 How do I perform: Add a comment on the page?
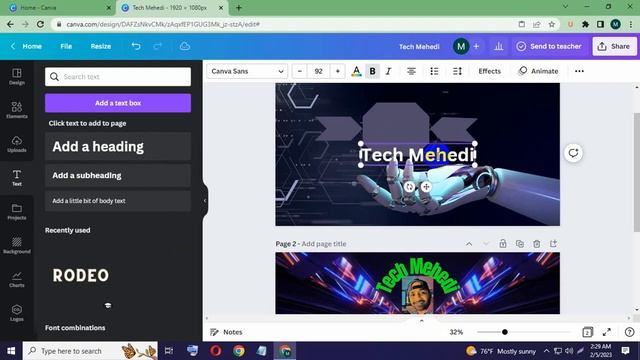coord(573,153)
